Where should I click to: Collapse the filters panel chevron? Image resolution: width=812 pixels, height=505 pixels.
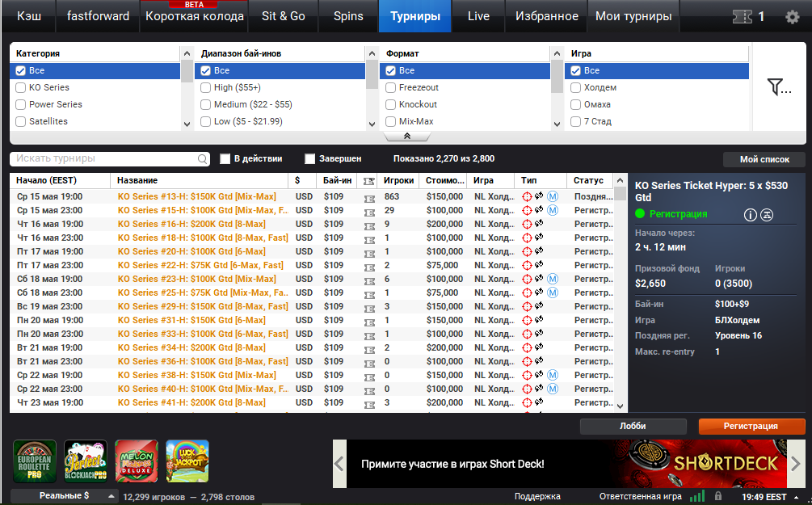(x=407, y=137)
